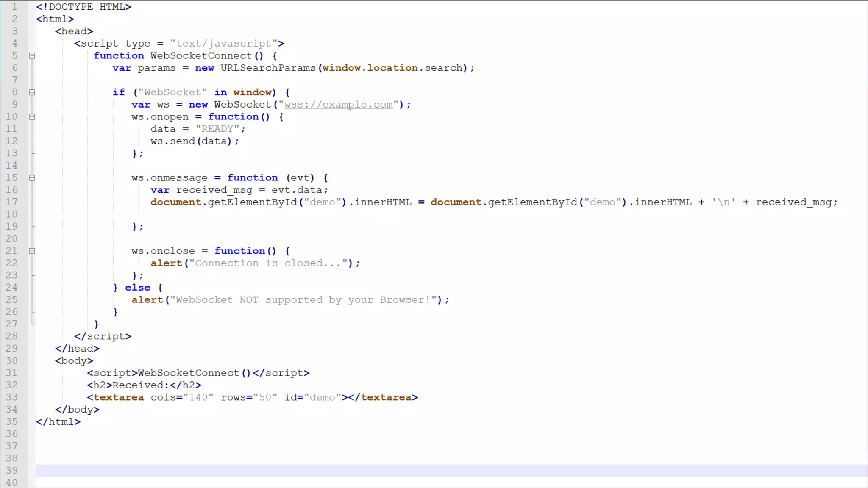Image resolution: width=868 pixels, height=488 pixels.
Task: Click the fold end marker at line 27
Action: coord(33,324)
